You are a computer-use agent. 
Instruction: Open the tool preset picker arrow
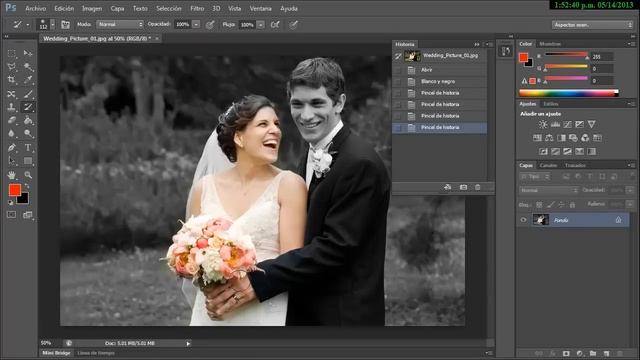coord(28,25)
